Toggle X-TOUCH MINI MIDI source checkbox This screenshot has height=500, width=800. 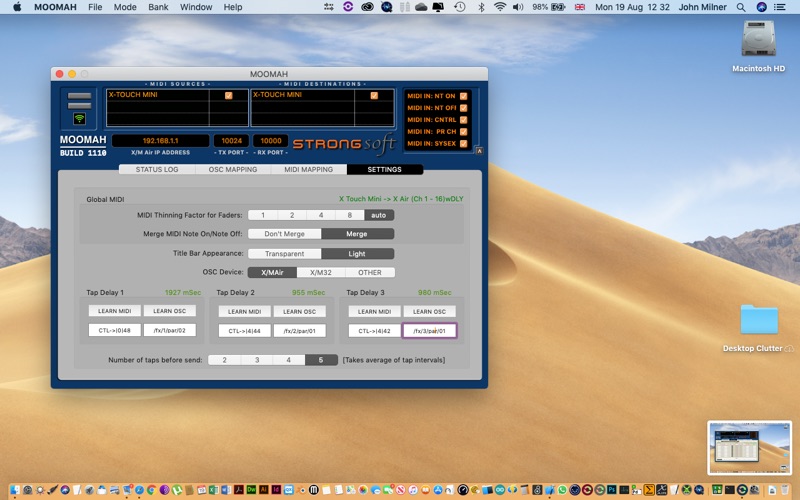point(229,96)
